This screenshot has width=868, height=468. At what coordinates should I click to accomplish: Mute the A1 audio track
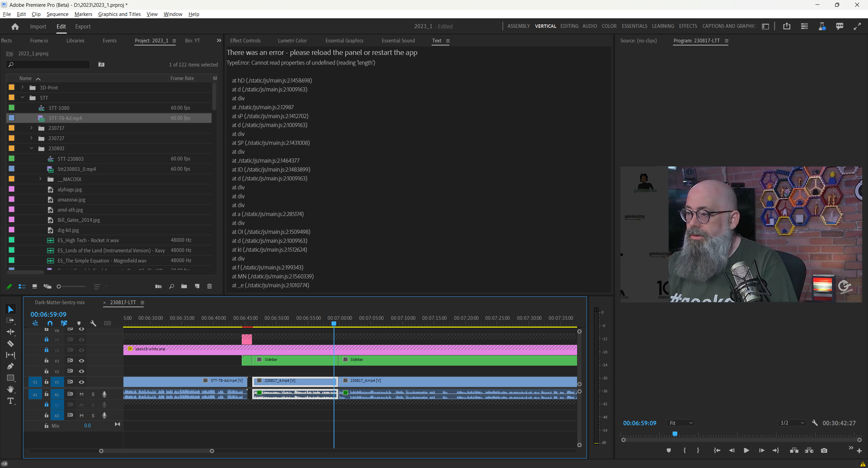pos(81,394)
